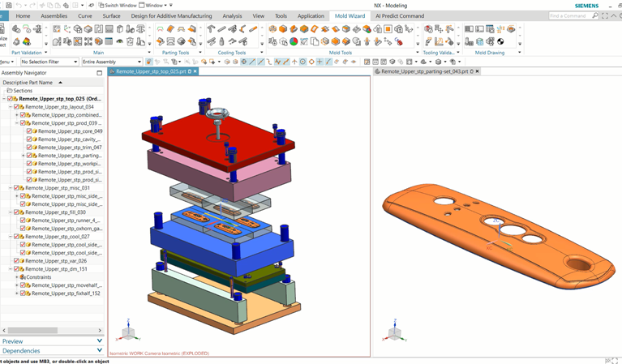Switch to the Home ribbon tab

pyautogui.click(x=23, y=16)
